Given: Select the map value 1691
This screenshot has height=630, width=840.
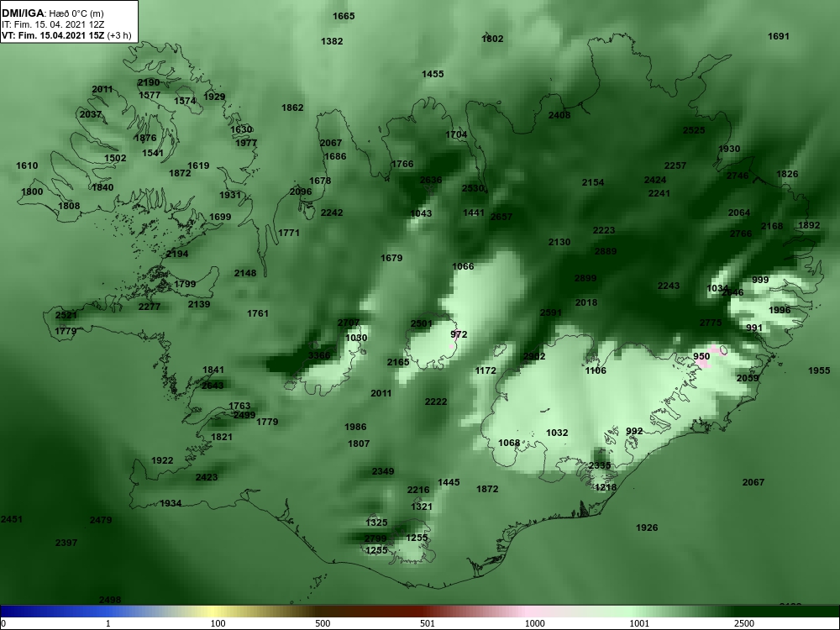Looking at the screenshot, I should (x=779, y=36).
